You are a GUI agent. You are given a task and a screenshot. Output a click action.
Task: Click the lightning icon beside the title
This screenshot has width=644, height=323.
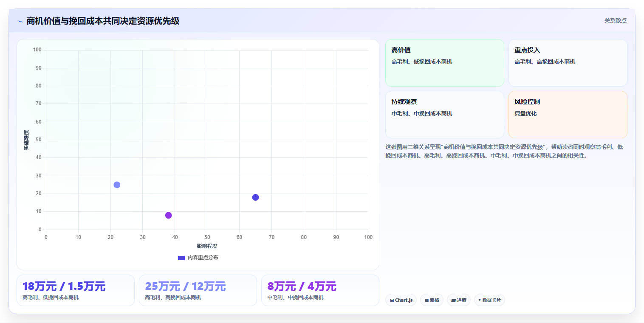(20, 21)
